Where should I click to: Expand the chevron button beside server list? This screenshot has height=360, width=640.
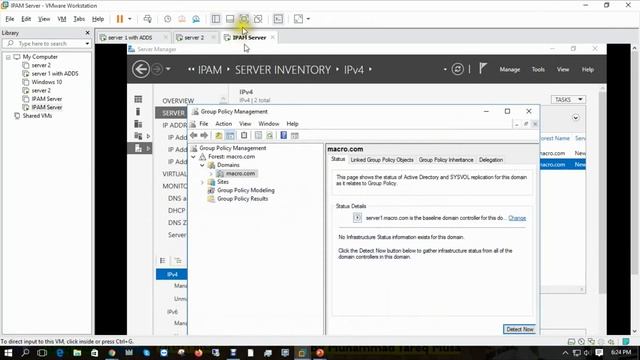click(x=576, y=118)
